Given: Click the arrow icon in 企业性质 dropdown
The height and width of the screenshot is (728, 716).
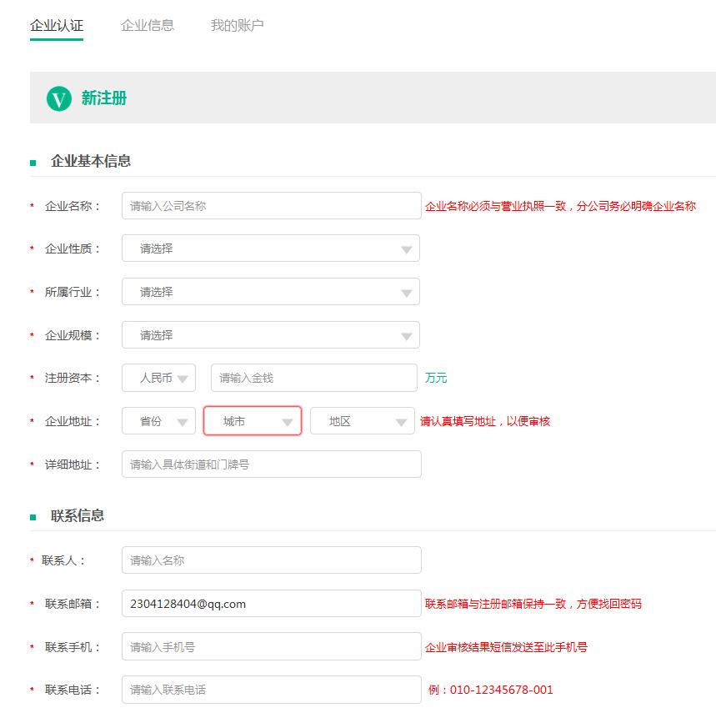Looking at the screenshot, I should [407, 250].
